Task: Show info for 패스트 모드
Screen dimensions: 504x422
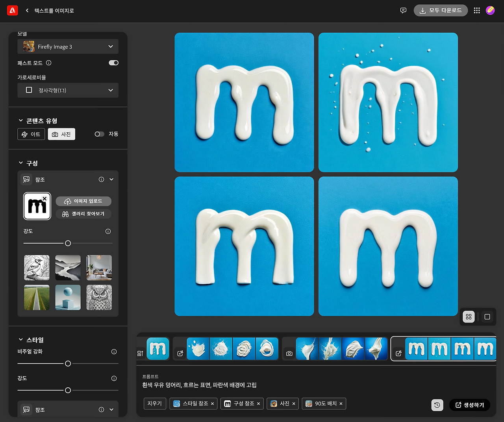Action: click(49, 63)
